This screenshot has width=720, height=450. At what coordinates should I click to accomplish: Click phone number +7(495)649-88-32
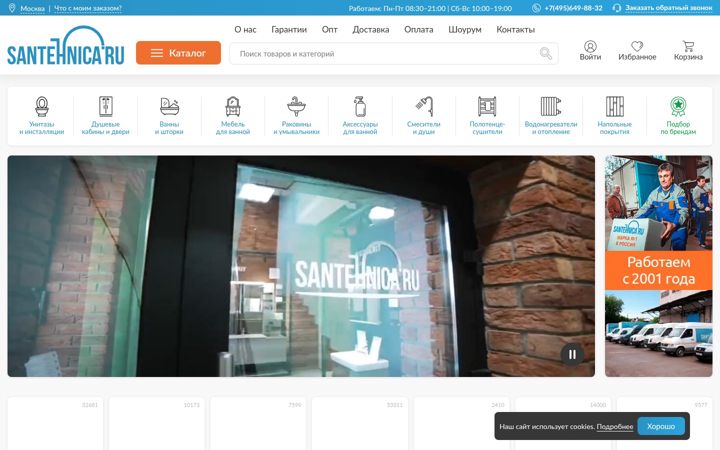click(x=573, y=8)
